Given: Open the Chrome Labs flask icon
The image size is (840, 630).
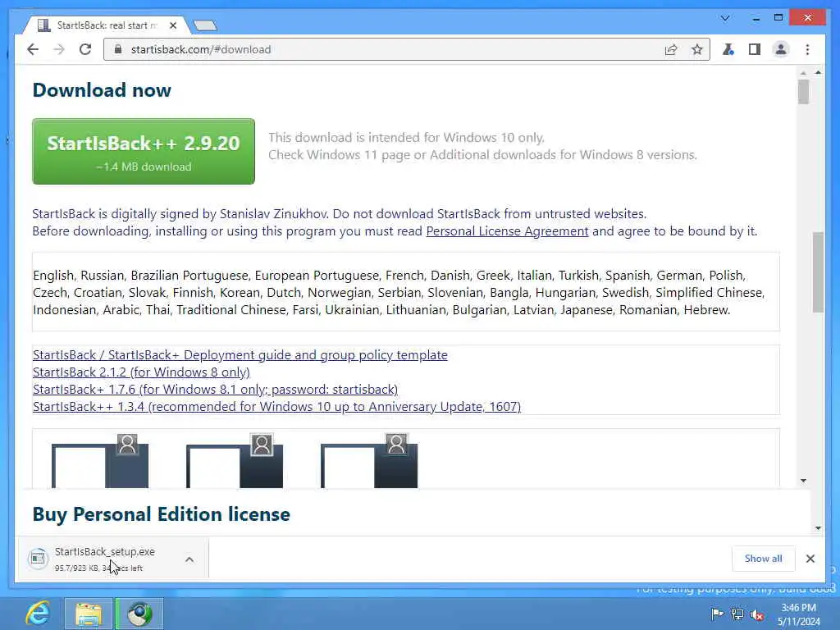Looking at the screenshot, I should [728, 50].
